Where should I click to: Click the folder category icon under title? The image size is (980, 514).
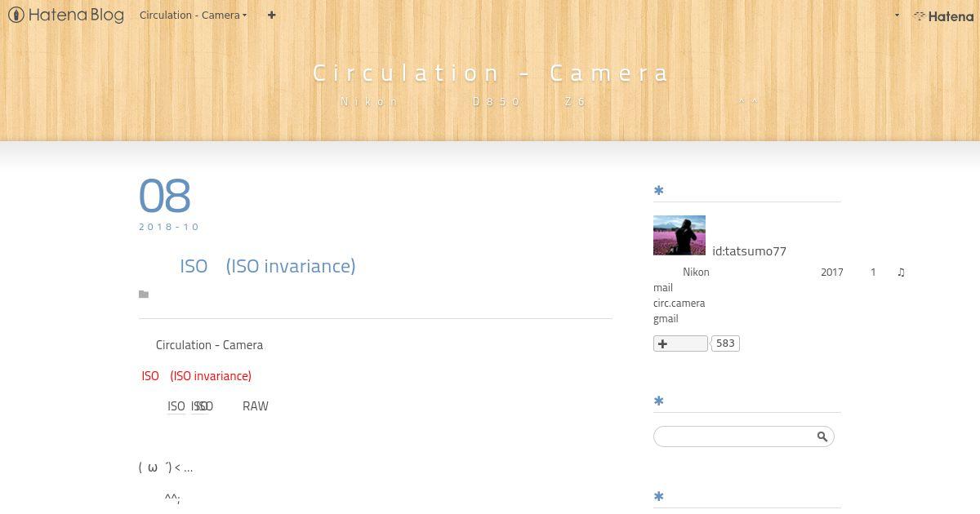[x=144, y=294]
